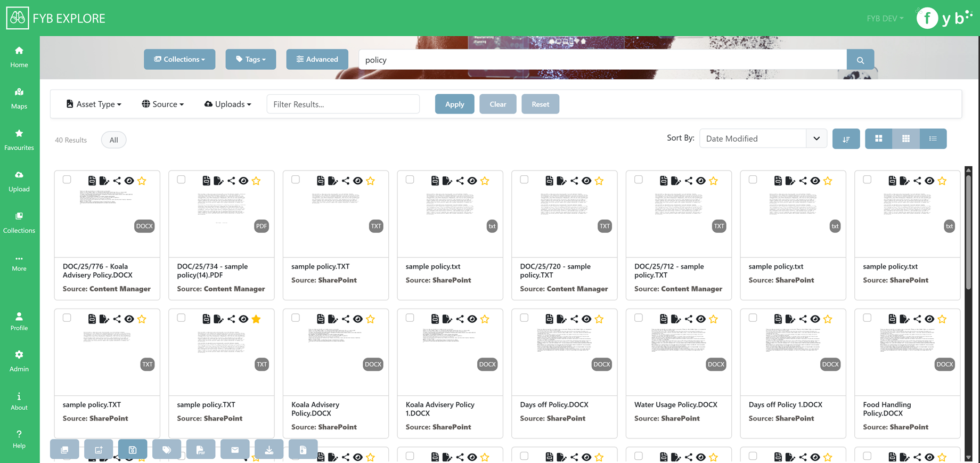Preview DOC/25/734 sample policy(14).PDF with eye icon
This screenshot has height=463, width=980.
tap(243, 181)
